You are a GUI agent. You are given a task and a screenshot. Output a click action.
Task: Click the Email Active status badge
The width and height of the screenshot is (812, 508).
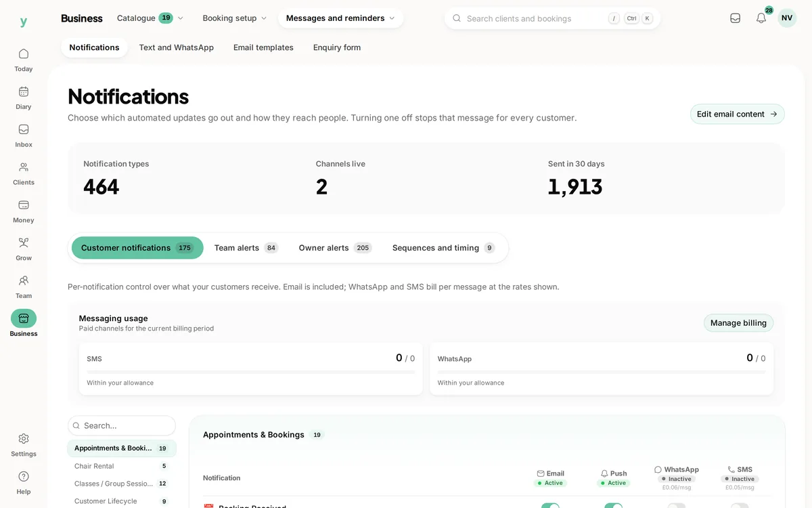[550, 483]
